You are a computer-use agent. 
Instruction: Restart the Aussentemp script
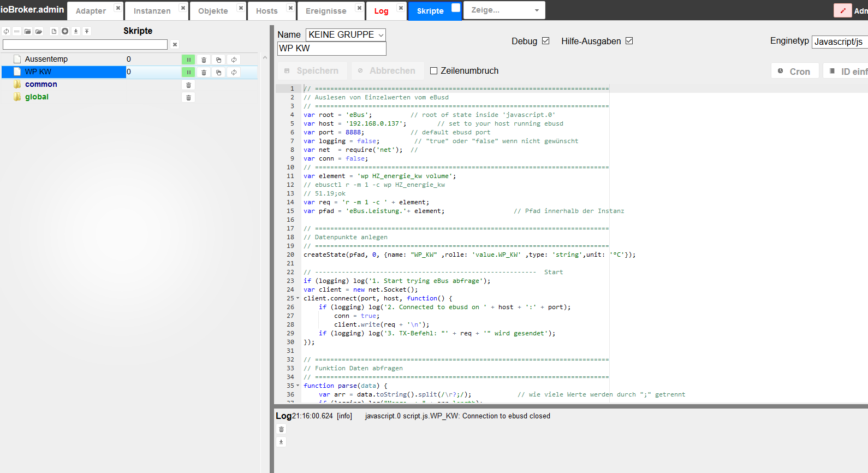coord(234,60)
